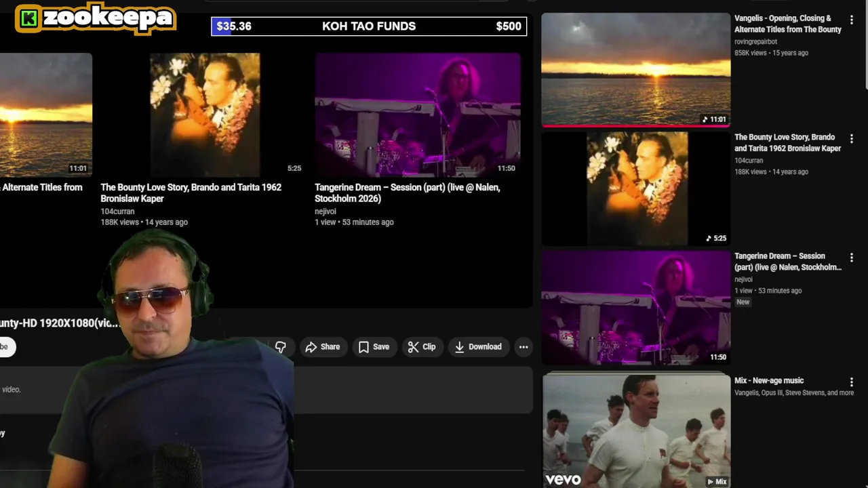Click the KOH TAO FUNDS progress bar

(x=369, y=26)
